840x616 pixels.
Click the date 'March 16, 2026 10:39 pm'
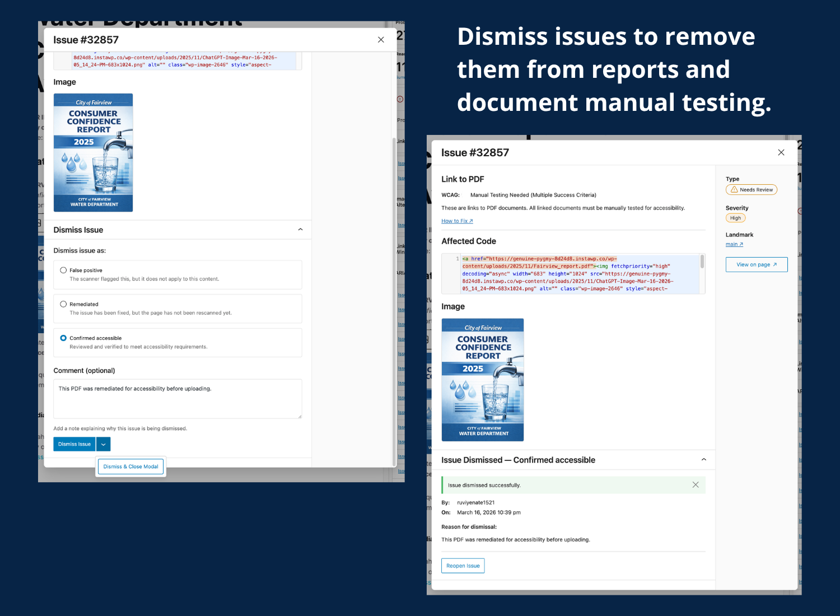[x=489, y=512]
